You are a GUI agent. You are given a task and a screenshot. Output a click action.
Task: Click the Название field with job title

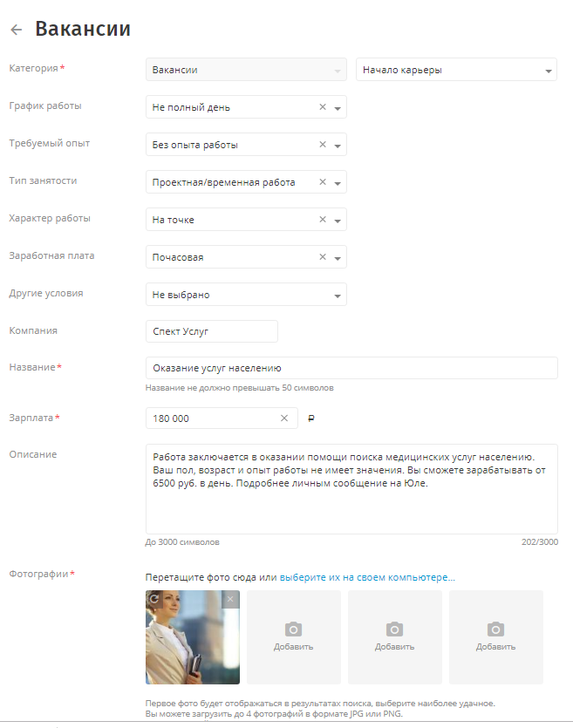pos(351,368)
